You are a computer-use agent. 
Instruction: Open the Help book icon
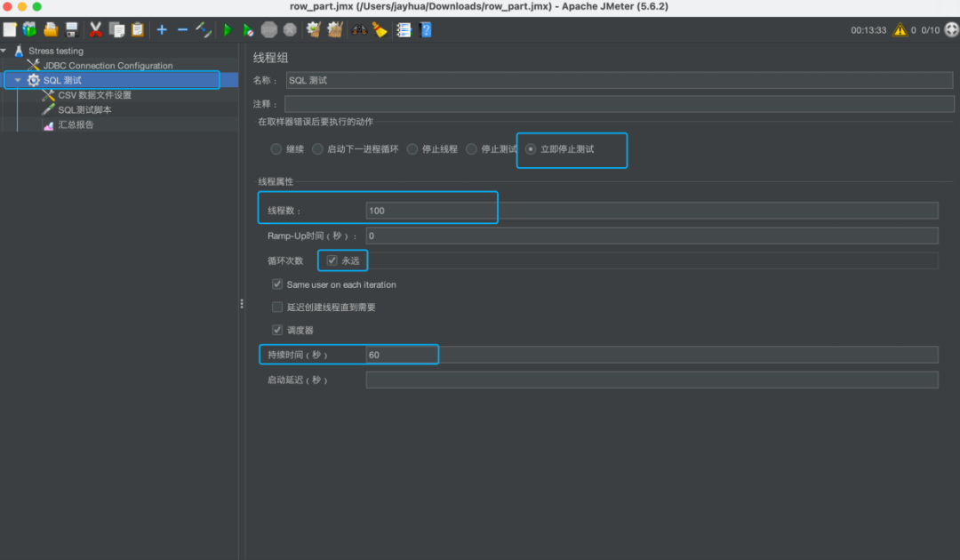pos(426,29)
